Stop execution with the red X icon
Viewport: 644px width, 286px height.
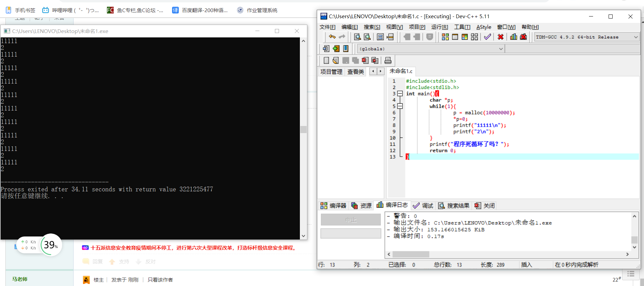click(501, 37)
